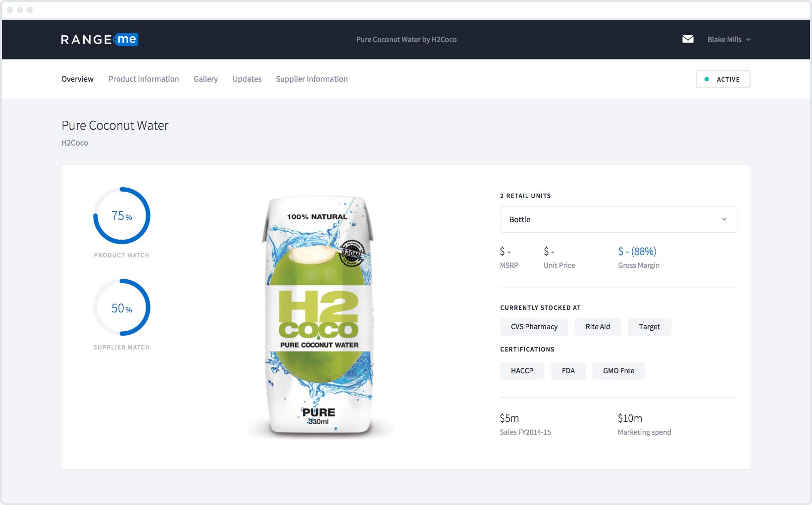Open the Gallery tab
812x505 pixels.
tap(205, 79)
